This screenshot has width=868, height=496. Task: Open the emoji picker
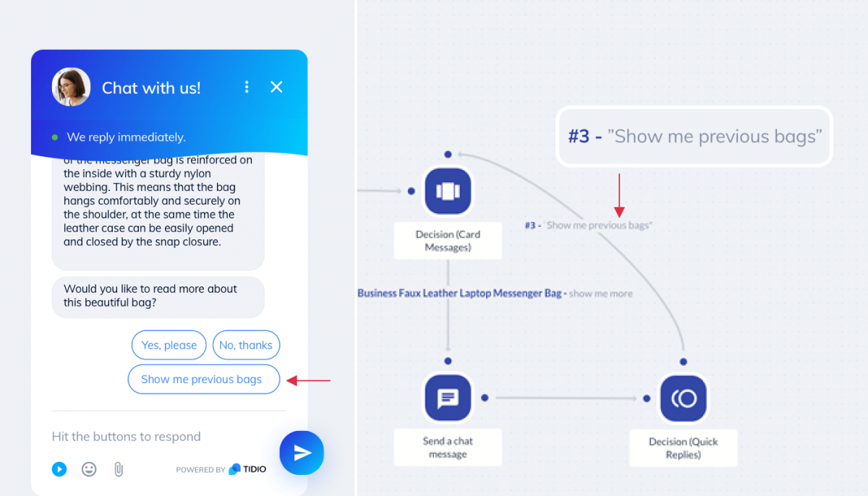[x=89, y=469]
